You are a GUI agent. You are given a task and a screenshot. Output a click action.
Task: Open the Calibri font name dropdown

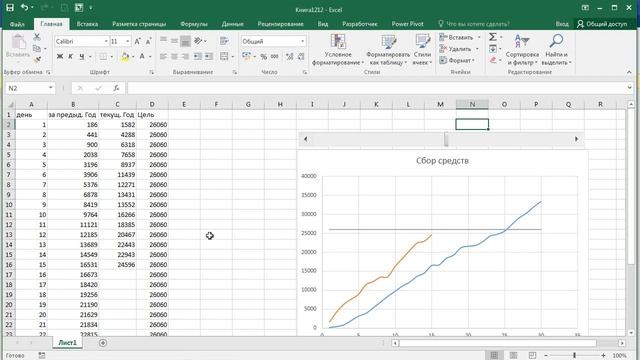coord(106,41)
